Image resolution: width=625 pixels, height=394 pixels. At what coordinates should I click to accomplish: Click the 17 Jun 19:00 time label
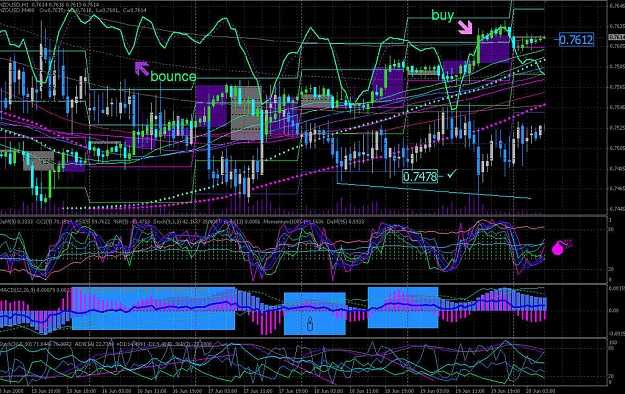(293, 391)
